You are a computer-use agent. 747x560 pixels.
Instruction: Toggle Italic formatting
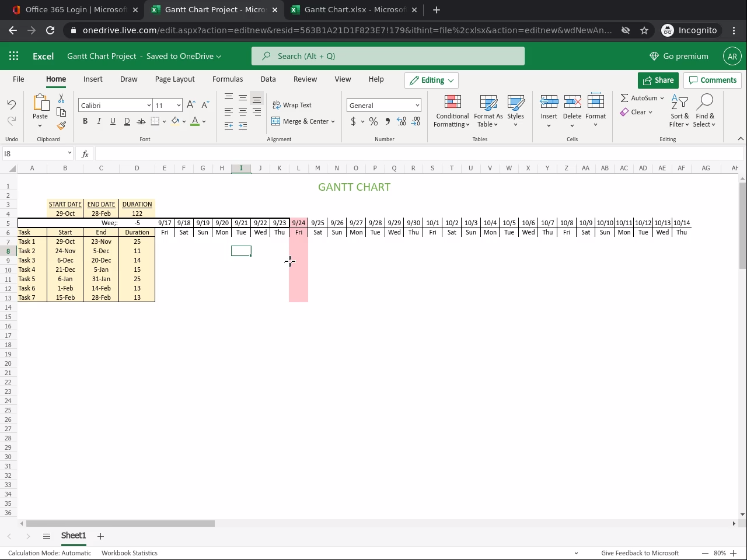(99, 121)
